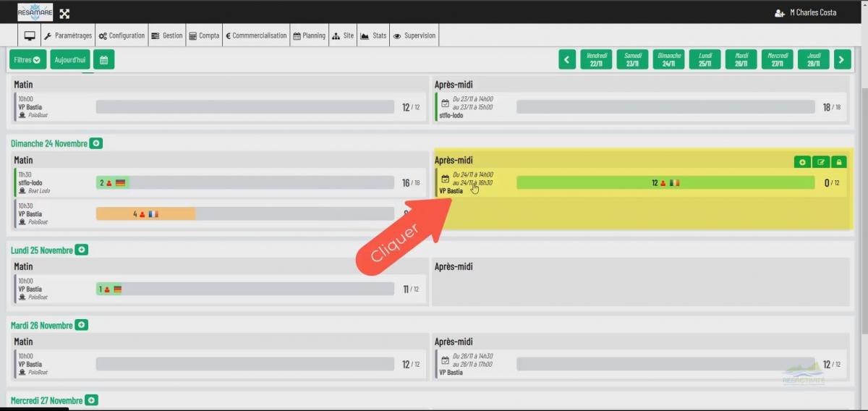Click the calendar icon of the 24/11 14h00 departure
Image resolution: width=868 pixels, height=411 pixels.
tap(446, 178)
